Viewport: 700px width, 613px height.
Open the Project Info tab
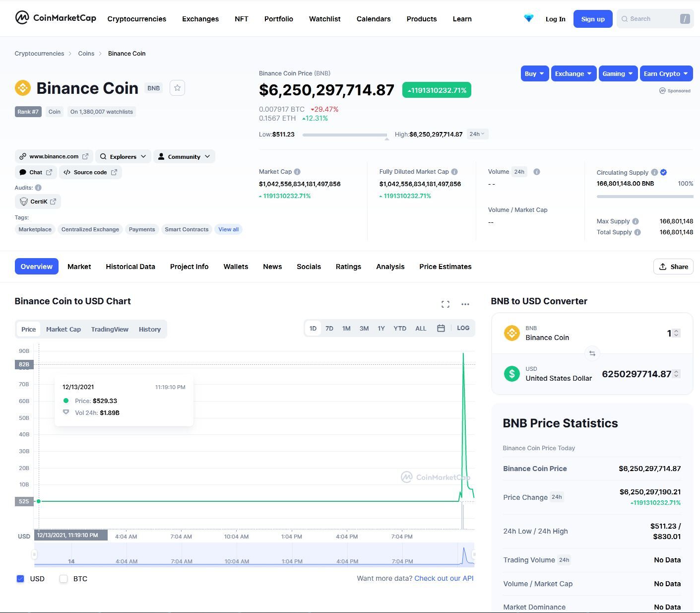click(189, 267)
